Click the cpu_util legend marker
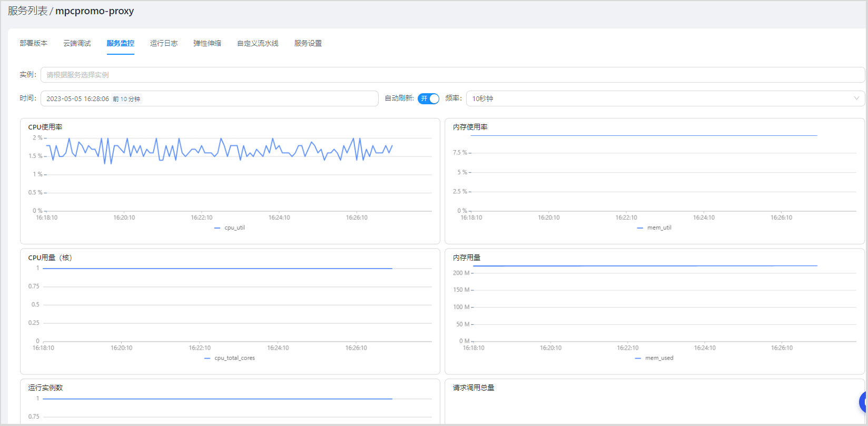The image size is (868, 426). (x=218, y=228)
